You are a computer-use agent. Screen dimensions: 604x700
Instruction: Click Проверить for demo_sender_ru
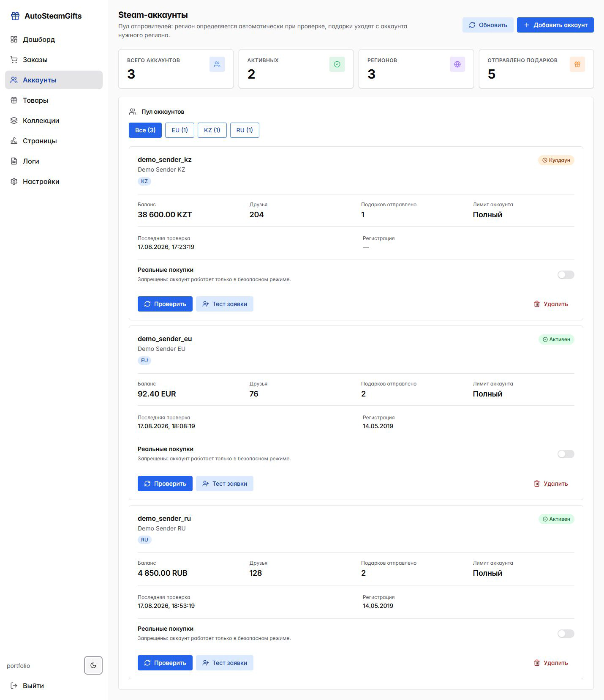(165, 663)
